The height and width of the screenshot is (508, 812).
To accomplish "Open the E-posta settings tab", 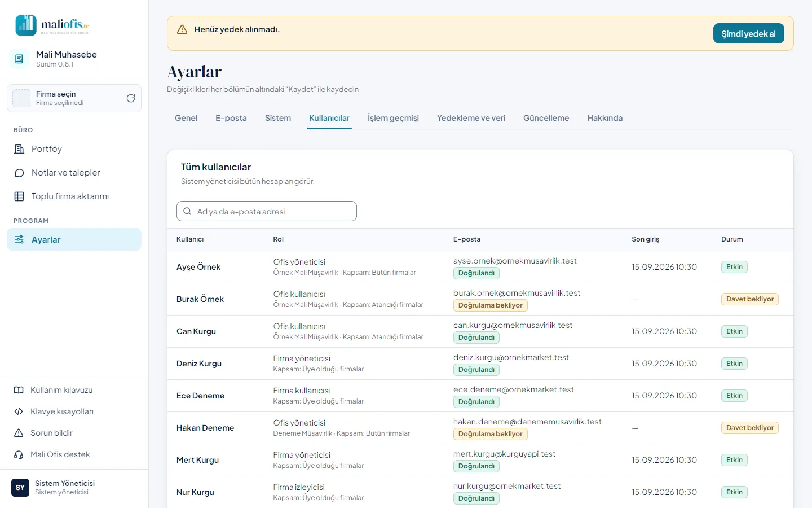I will point(231,118).
